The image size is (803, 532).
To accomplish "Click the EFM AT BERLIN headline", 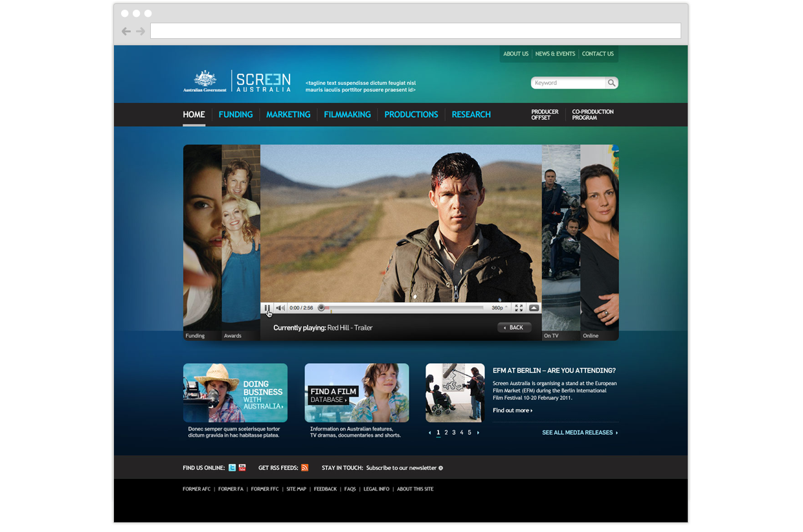I will tap(554, 371).
